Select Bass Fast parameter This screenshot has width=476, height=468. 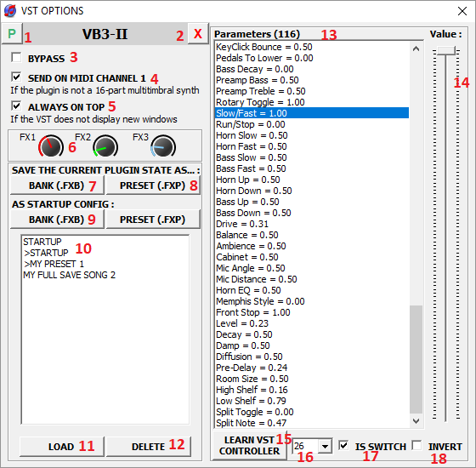click(312, 168)
